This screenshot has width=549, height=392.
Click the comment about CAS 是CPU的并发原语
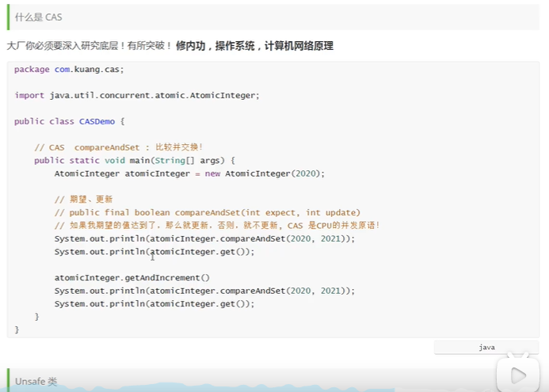point(217,226)
